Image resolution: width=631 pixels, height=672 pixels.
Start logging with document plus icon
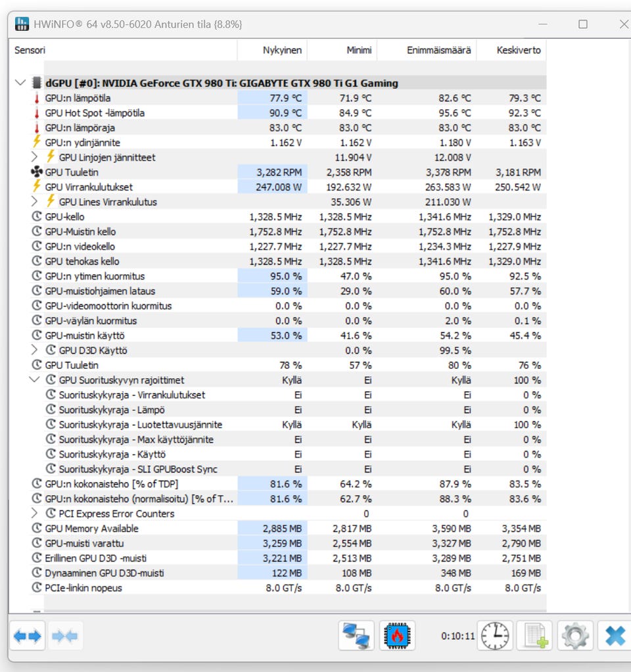(x=534, y=636)
